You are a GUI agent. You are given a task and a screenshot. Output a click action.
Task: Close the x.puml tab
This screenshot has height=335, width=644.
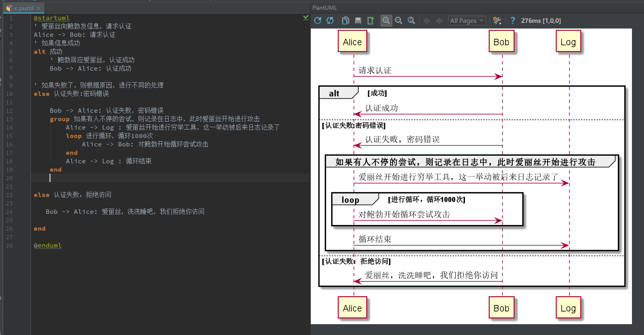39,8
